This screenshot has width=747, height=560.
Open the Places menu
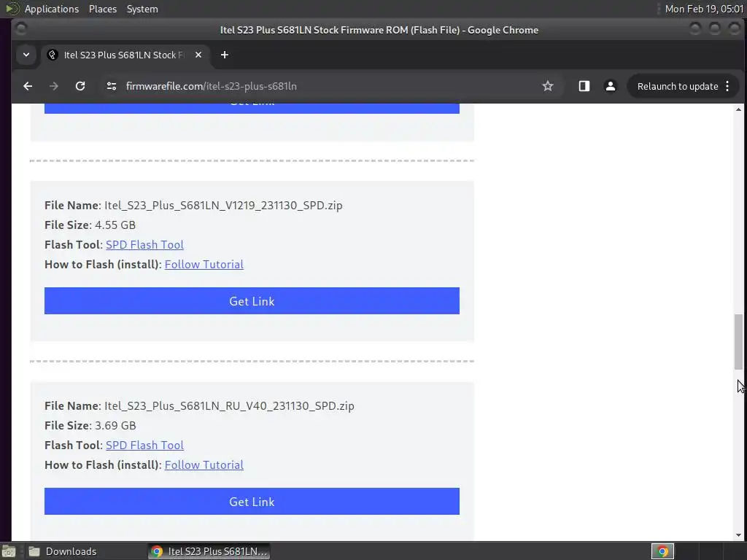coord(103,9)
